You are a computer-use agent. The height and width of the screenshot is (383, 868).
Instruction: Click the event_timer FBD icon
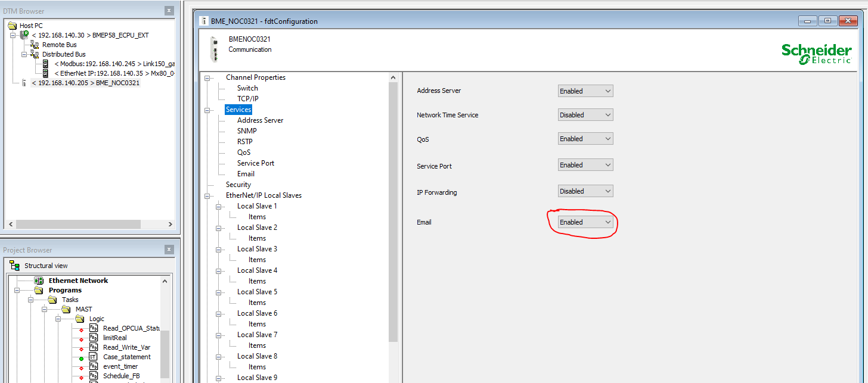click(94, 366)
